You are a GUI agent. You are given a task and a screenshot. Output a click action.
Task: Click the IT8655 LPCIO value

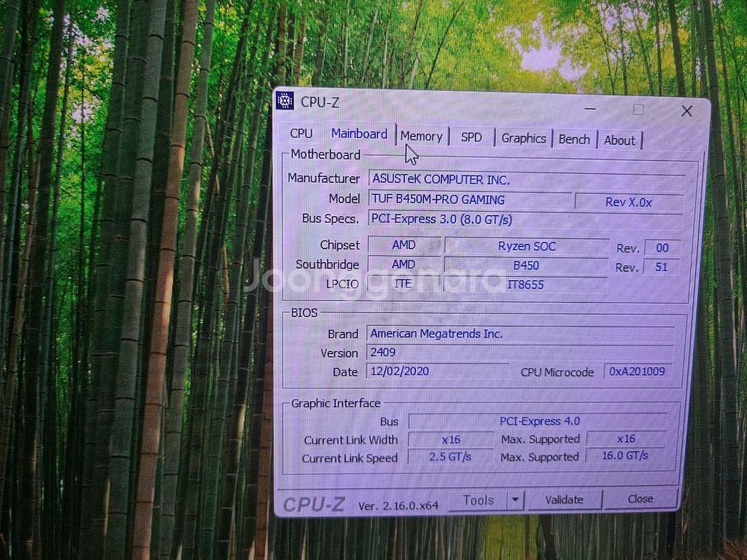point(525,284)
